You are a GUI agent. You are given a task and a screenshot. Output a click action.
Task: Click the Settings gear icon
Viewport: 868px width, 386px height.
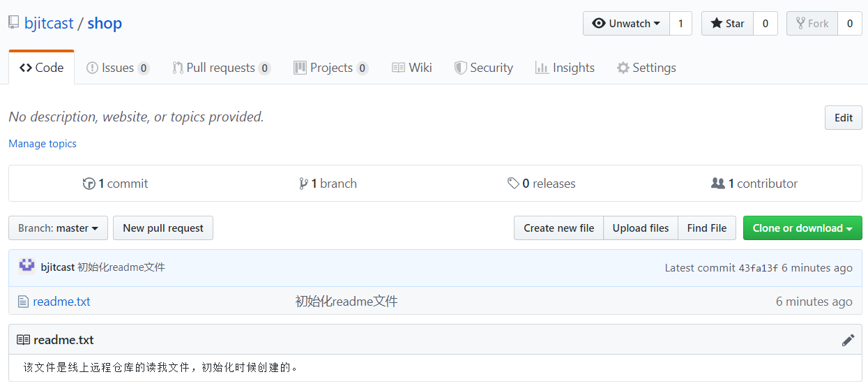[x=623, y=68]
